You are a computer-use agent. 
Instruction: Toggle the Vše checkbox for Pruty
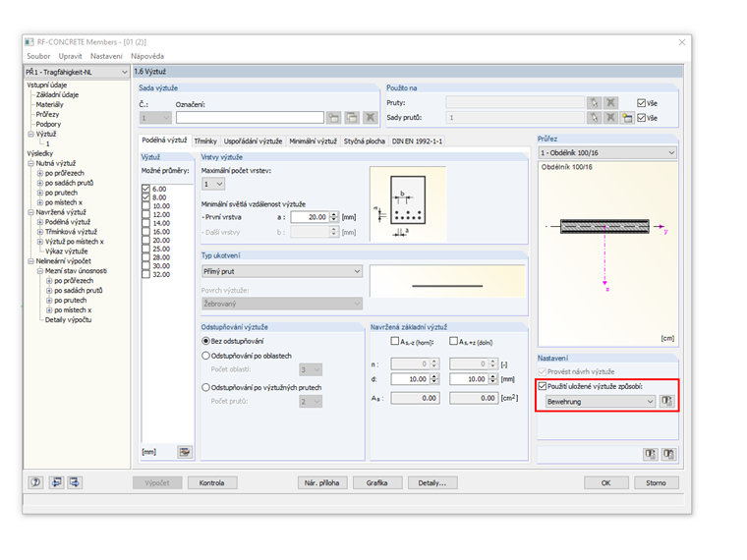(641, 103)
